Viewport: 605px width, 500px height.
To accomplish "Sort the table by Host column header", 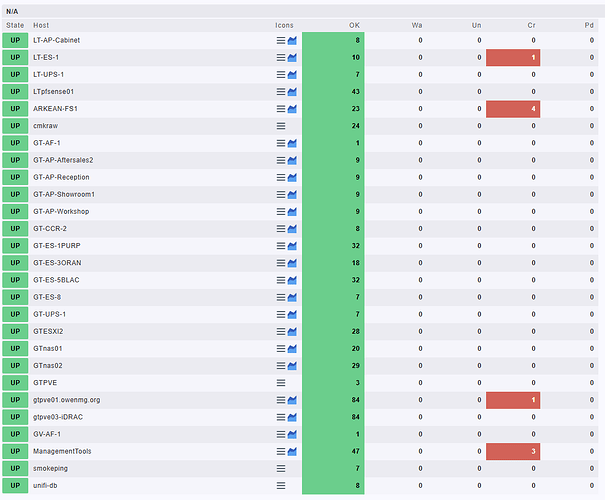I will coord(41,24).
